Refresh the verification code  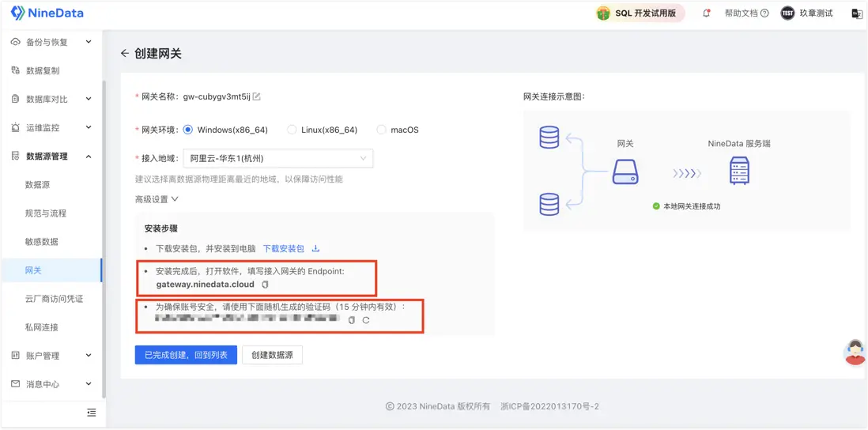(365, 320)
